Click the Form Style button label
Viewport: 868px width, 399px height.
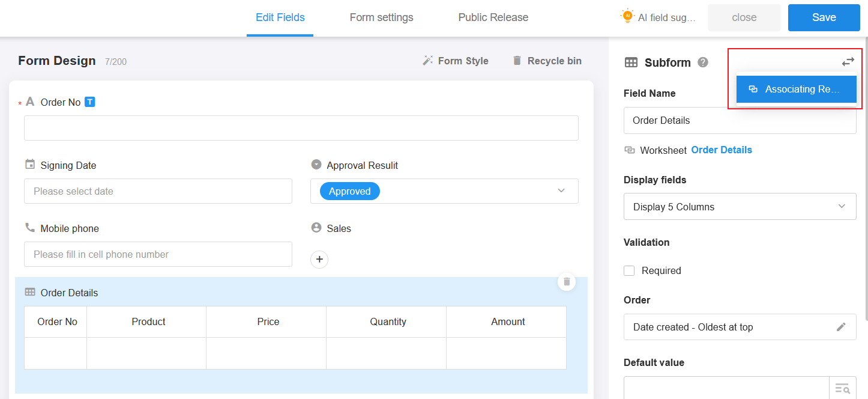(x=463, y=61)
